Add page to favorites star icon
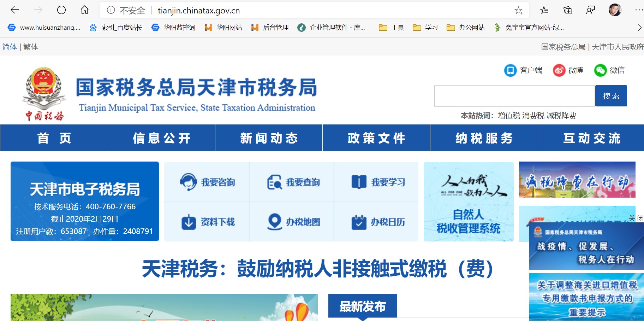This screenshot has height=321, width=644. (x=518, y=10)
